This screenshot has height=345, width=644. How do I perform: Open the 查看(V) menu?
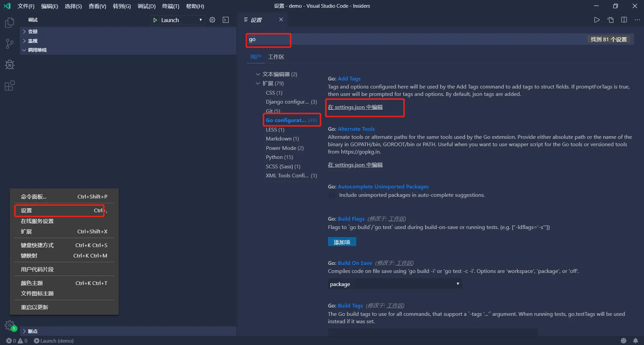coord(97,6)
